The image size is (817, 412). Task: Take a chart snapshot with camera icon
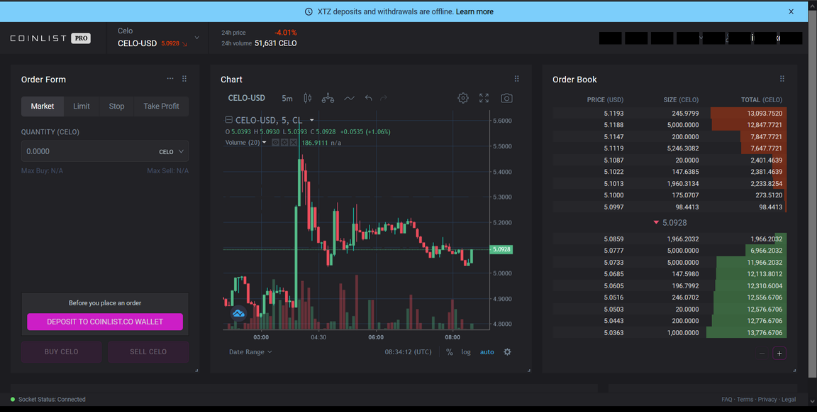[506, 98]
